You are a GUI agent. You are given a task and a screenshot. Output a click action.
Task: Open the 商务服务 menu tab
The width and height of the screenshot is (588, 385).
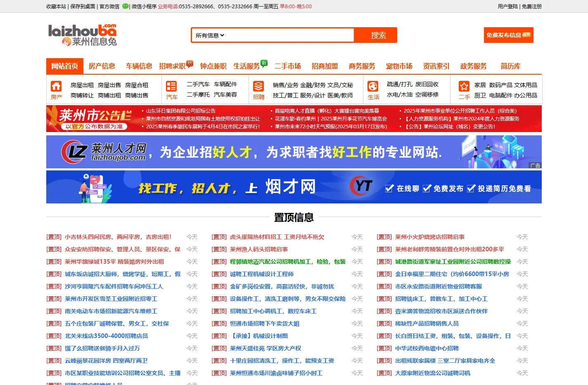click(362, 66)
